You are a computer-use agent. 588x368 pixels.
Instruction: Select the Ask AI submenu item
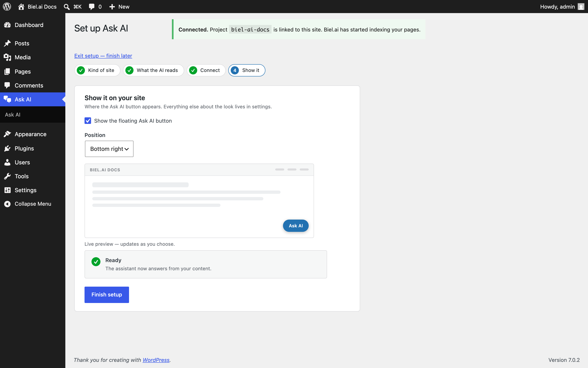pyautogui.click(x=13, y=115)
